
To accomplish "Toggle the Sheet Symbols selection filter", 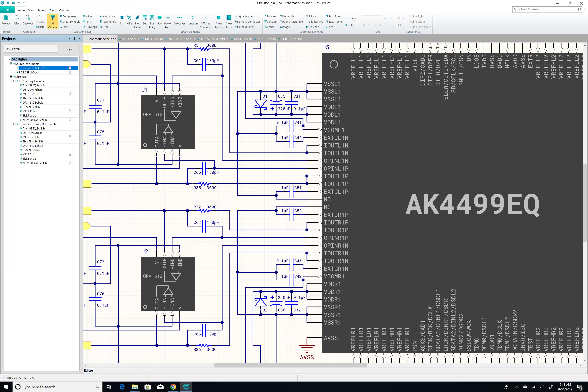I will pyautogui.click(x=70, y=22).
